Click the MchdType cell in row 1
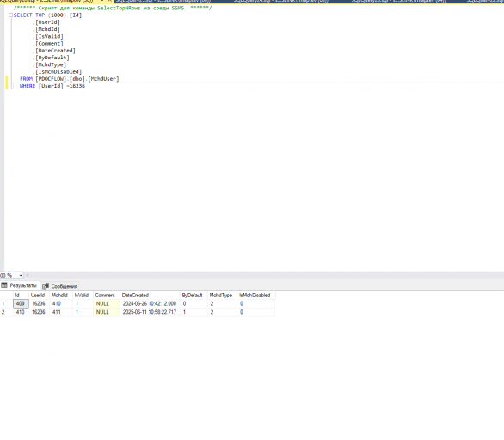504x440 pixels. pyautogui.click(x=222, y=304)
